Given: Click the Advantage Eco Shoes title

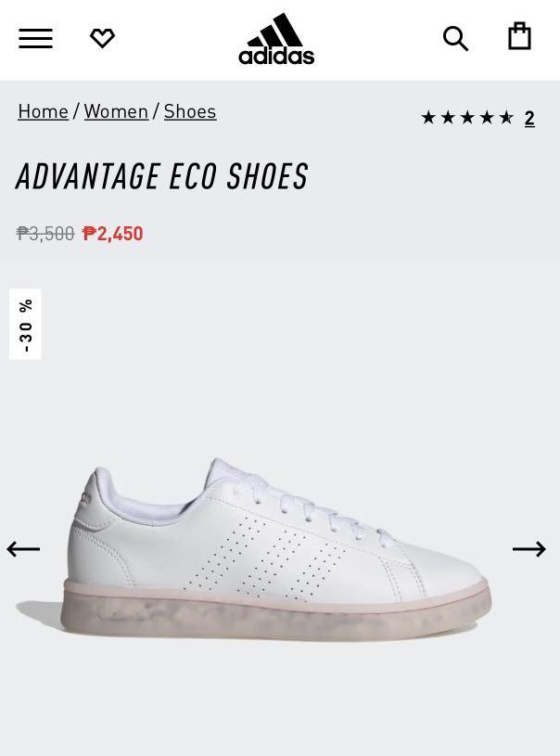Looking at the screenshot, I should (x=162, y=176).
